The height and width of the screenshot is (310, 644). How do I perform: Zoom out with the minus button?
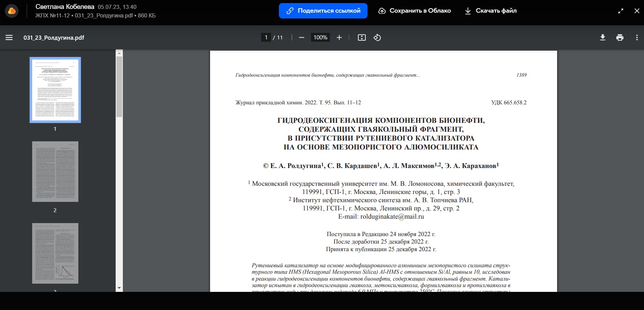(301, 38)
